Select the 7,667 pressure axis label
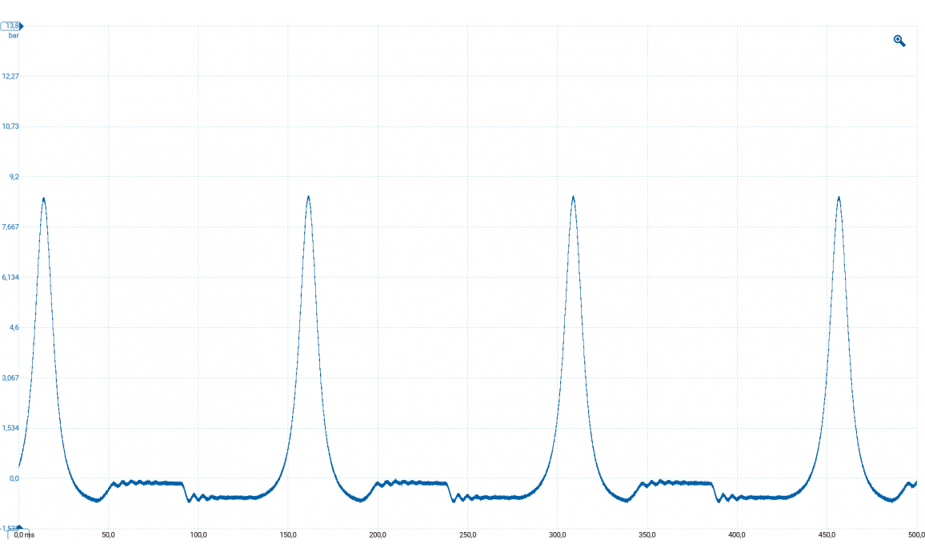The width and height of the screenshot is (925, 560). tap(11, 226)
